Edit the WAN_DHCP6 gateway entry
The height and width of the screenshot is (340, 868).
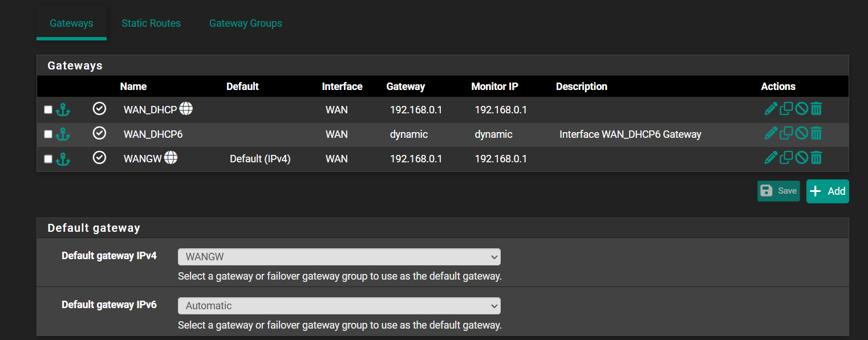[770, 133]
